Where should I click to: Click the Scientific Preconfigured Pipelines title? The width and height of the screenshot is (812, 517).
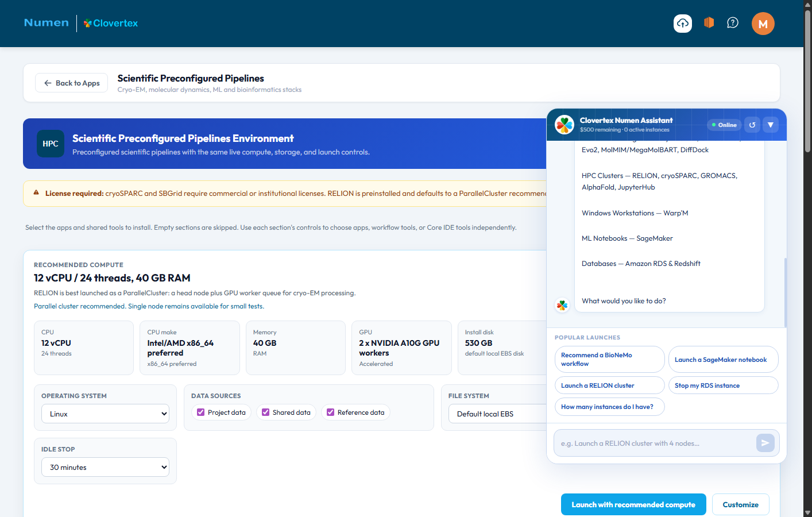[191, 78]
